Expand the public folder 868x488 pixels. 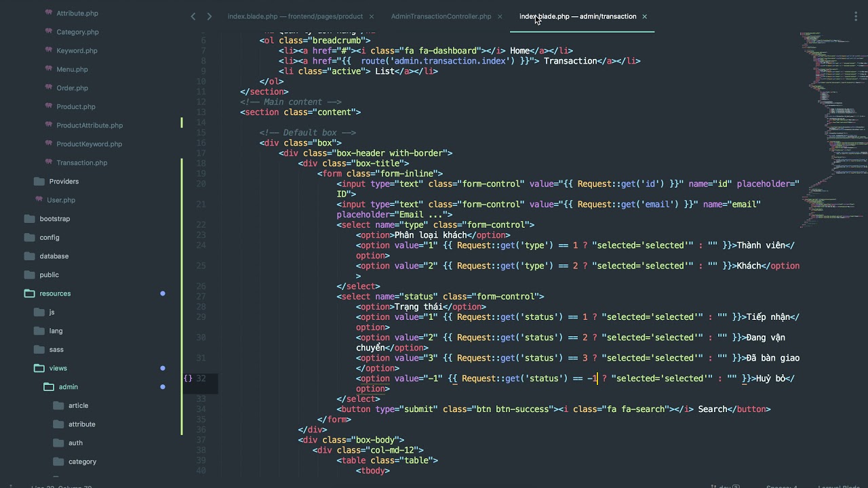tap(49, 274)
